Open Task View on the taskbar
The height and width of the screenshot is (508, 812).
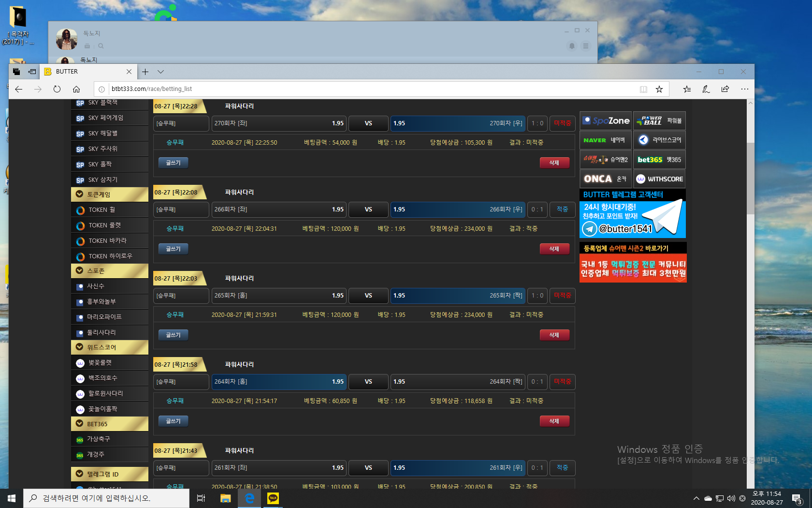(201, 498)
